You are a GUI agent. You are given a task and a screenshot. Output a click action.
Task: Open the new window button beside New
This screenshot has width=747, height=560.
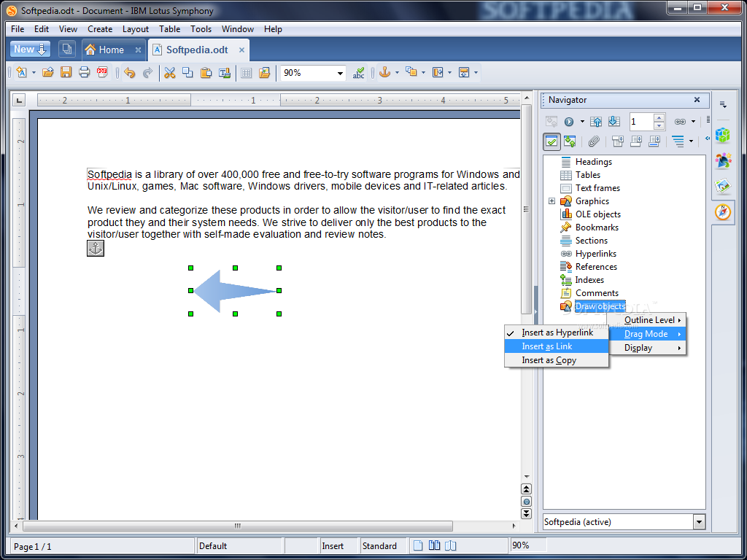coord(67,49)
